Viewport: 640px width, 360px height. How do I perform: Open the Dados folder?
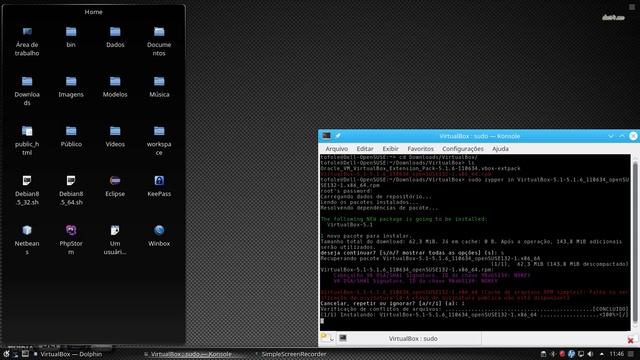pyautogui.click(x=115, y=37)
